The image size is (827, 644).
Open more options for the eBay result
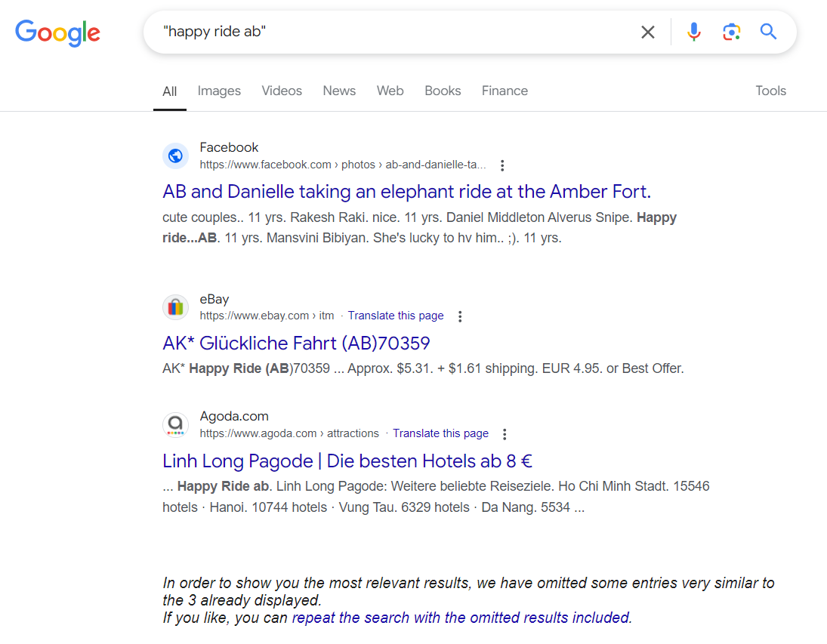(x=460, y=316)
